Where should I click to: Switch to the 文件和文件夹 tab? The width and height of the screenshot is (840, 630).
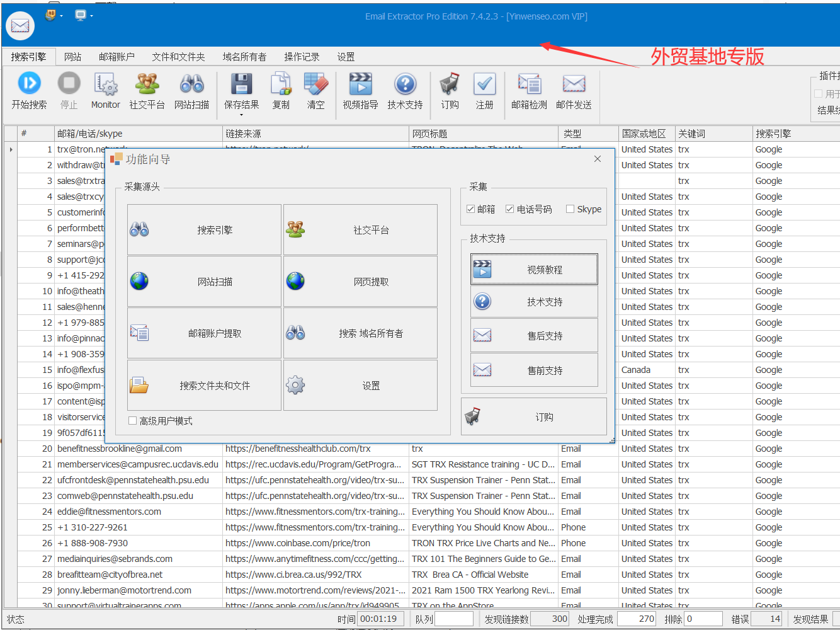click(178, 57)
